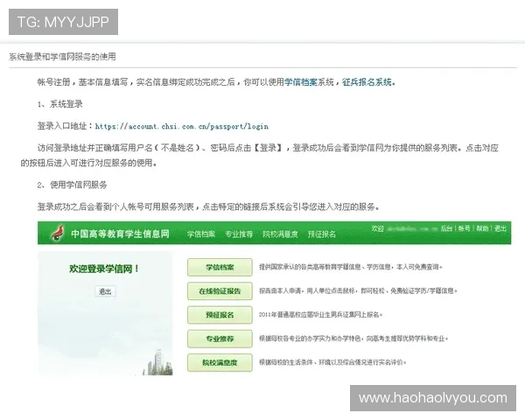This screenshot has width=525, height=420.
Task: Click the 学信档案 service button
Action: pyautogui.click(x=220, y=267)
